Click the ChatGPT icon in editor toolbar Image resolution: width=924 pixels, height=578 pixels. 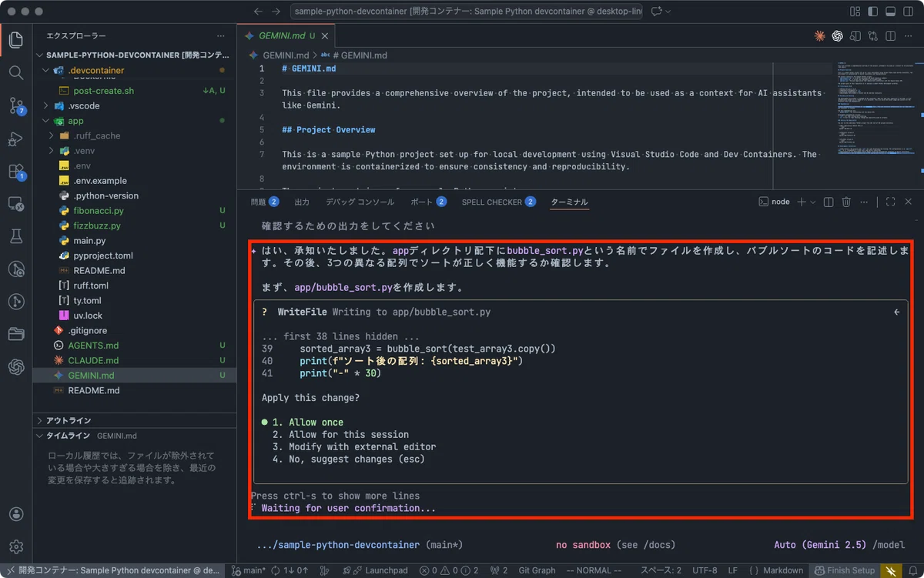(837, 36)
